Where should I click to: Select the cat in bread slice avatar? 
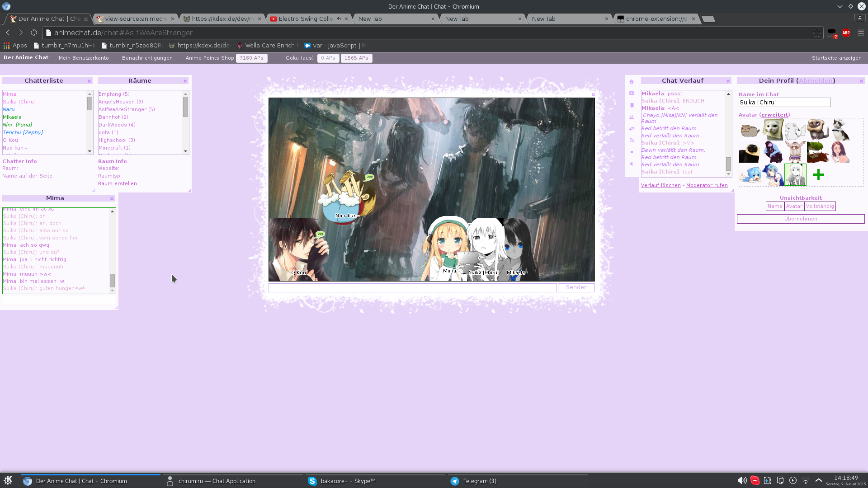(x=773, y=130)
